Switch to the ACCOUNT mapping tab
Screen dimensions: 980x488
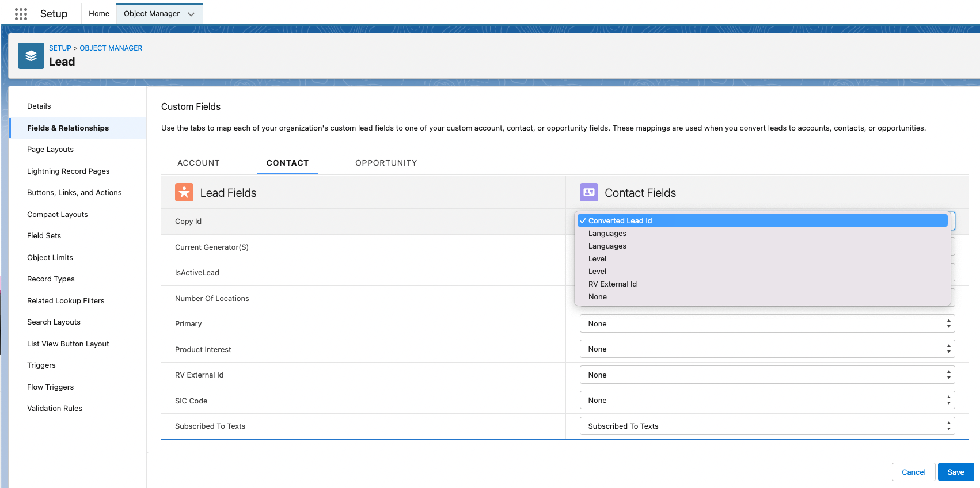199,163
